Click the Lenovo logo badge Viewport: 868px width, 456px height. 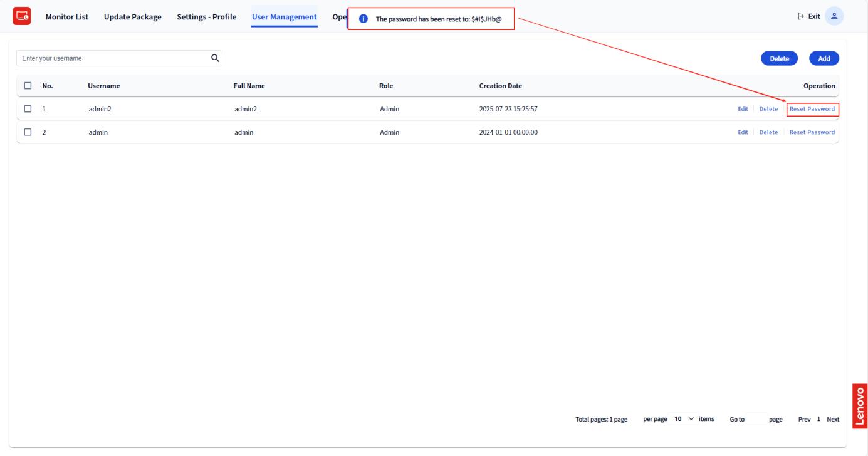860,407
